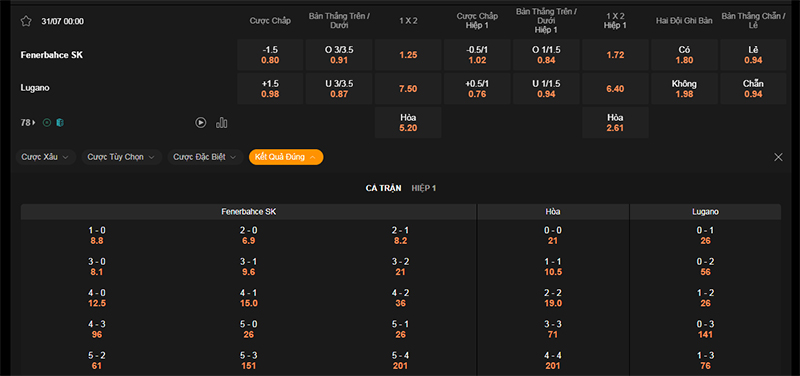Choose the Chẵn even goals 0.94 odds
This screenshot has height=376, width=800.
coord(753,89)
